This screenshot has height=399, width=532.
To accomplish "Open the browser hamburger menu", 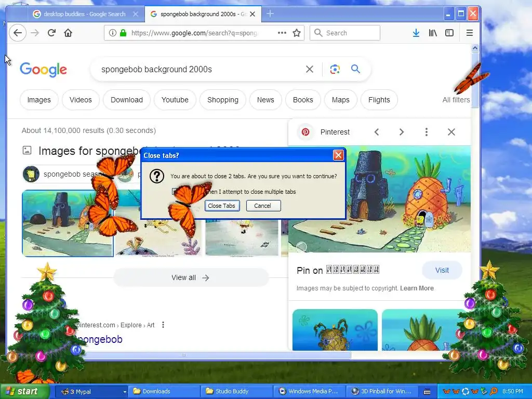I will pos(470,33).
